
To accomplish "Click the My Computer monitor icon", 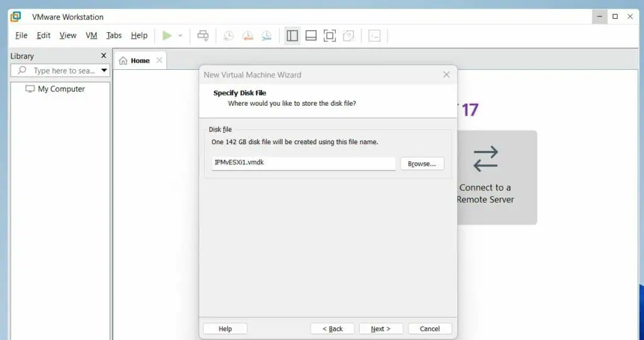I will pyautogui.click(x=30, y=89).
